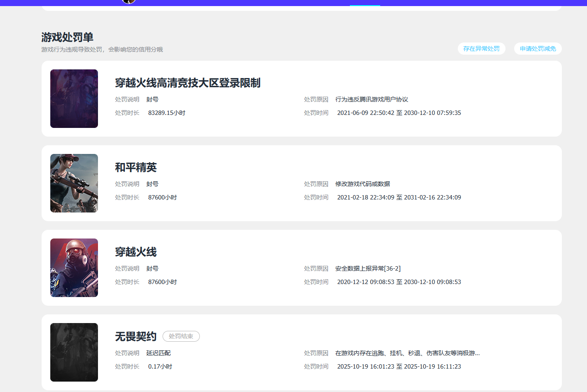Click the 2025-10-19 16:01:23 punishment time range
Viewport: 587px width, 392px height.
(x=399, y=366)
